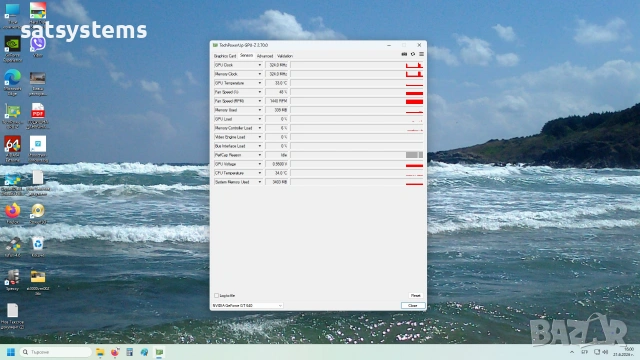Click the Fan Speed (RPM) history graph

pyautogui.click(x=357, y=101)
